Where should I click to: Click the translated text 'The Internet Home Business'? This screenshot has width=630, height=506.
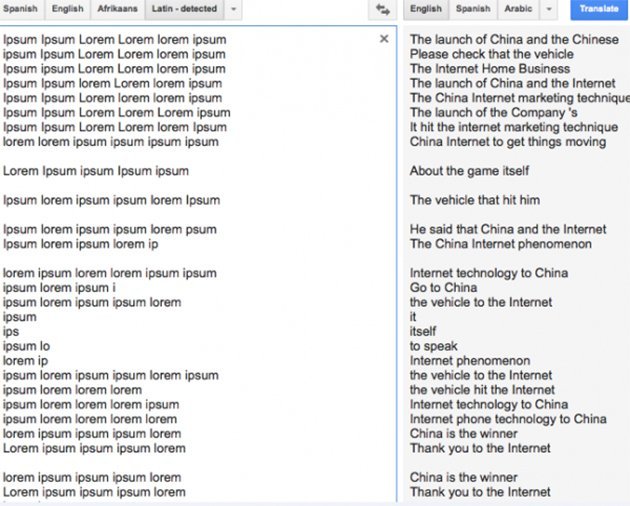coord(490,69)
